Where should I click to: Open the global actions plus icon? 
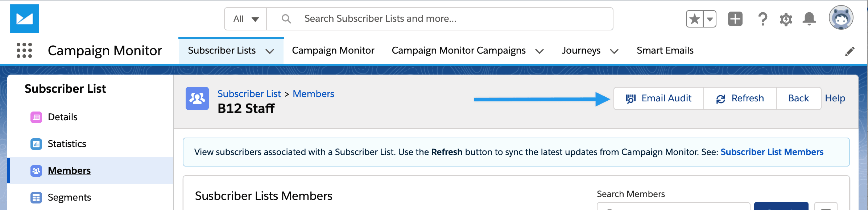pyautogui.click(x=735, y=19)
